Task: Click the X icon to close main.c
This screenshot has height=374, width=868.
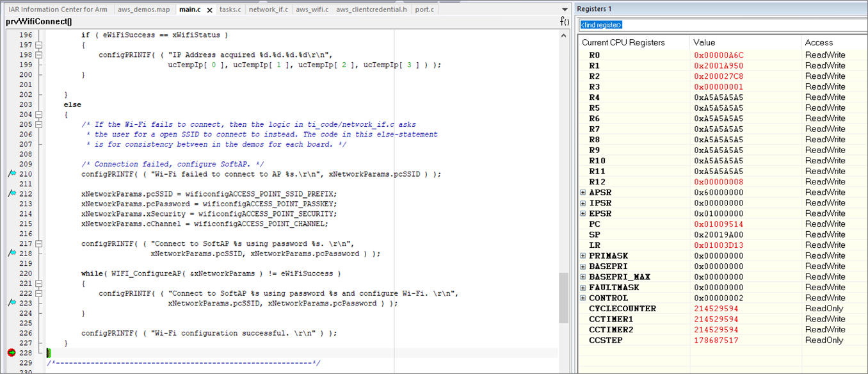Action: tap(209, 10)
